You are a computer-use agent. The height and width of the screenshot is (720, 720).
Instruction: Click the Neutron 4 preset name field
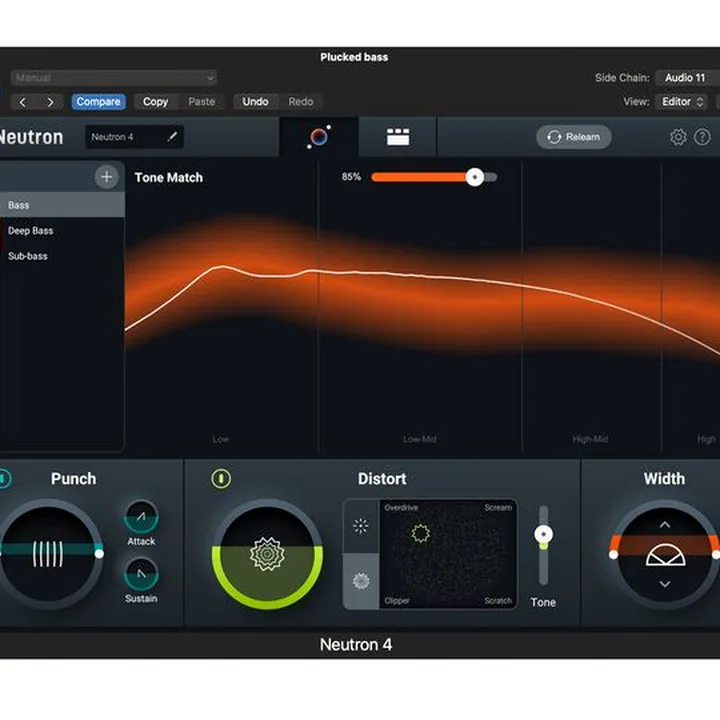pyautogui.click(x=134, y=137)
